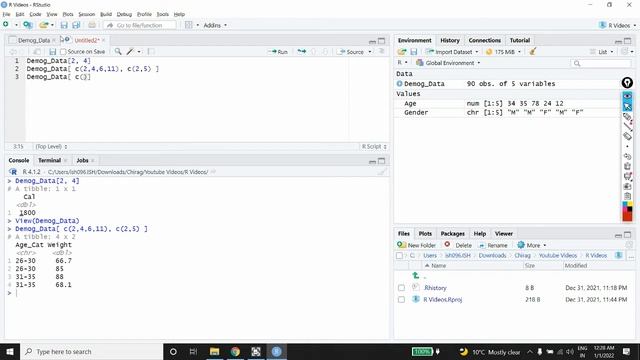Open Chrome from the taskbar
The image size is (640, 360).
235,351
